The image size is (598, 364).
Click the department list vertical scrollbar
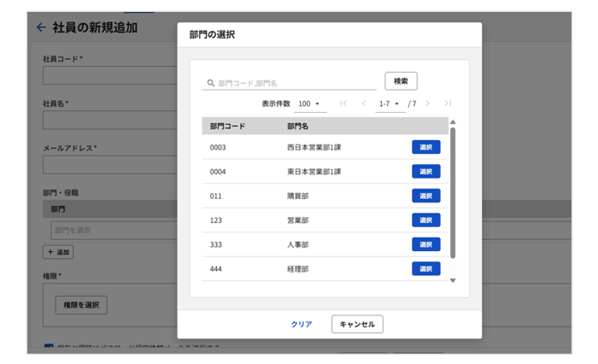[x=453, y=193]
